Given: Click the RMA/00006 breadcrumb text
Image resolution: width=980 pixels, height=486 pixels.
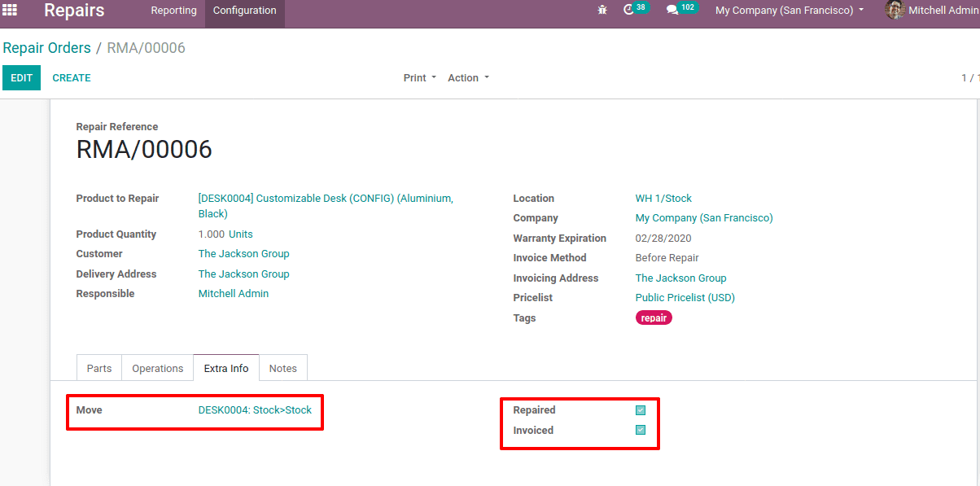Looking at the screenshot, I should tap(147, 48).
